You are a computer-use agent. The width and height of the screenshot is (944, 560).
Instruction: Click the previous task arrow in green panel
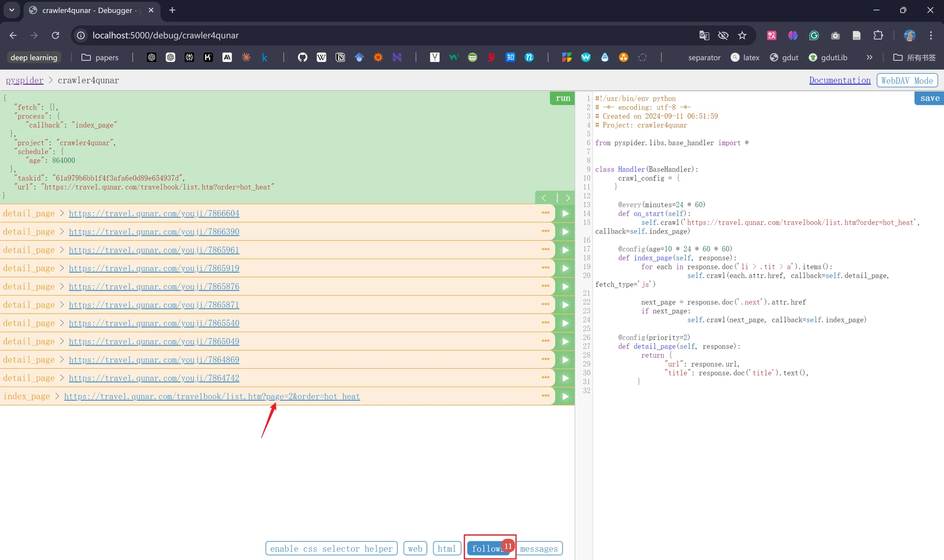[544, 198]
